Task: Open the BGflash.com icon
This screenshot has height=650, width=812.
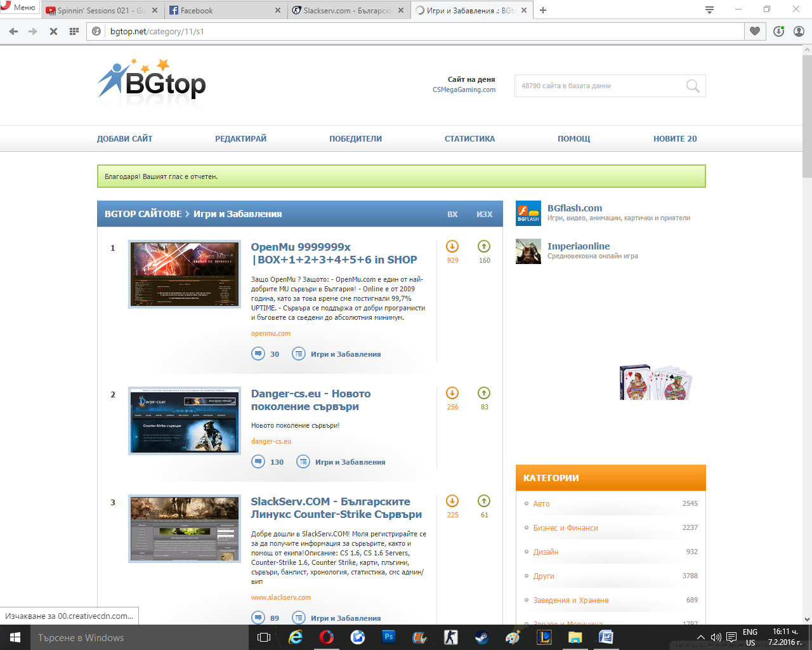Action: point(528,213)
